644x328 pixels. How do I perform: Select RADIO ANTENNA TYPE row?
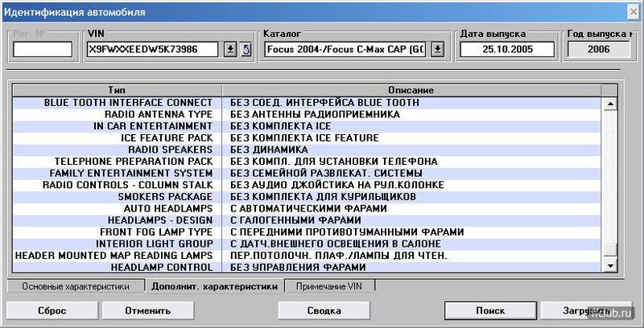click(308, 114)
